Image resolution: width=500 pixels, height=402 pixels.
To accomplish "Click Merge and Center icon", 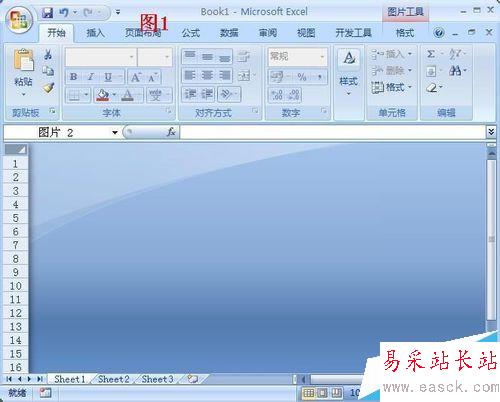I will pyautogui.click(x=244, y=76).
